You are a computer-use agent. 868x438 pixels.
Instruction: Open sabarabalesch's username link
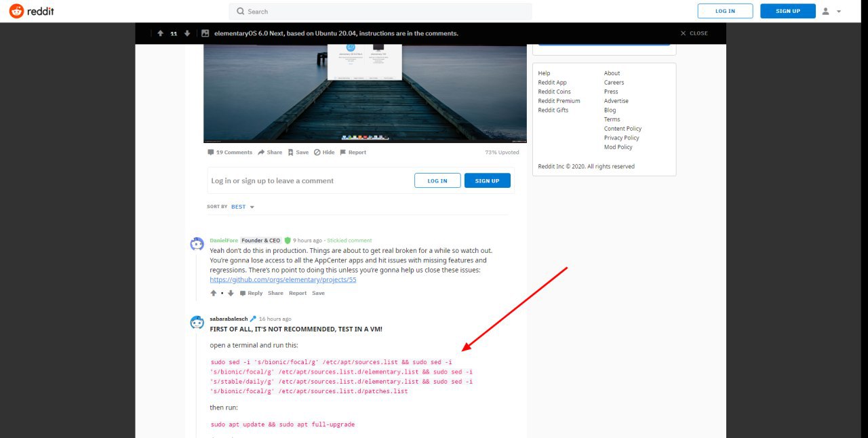coord(229,319)
